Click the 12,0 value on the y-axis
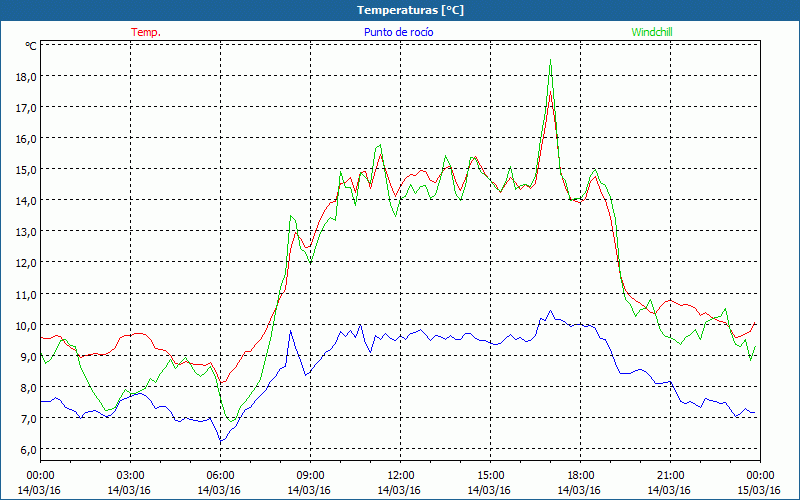 coord(27,263)
